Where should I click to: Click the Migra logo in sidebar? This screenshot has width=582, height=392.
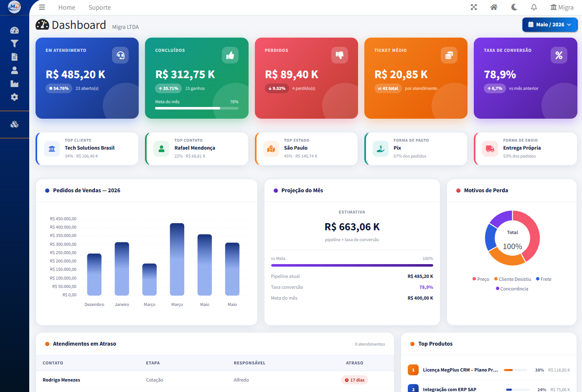click(15, 7)
